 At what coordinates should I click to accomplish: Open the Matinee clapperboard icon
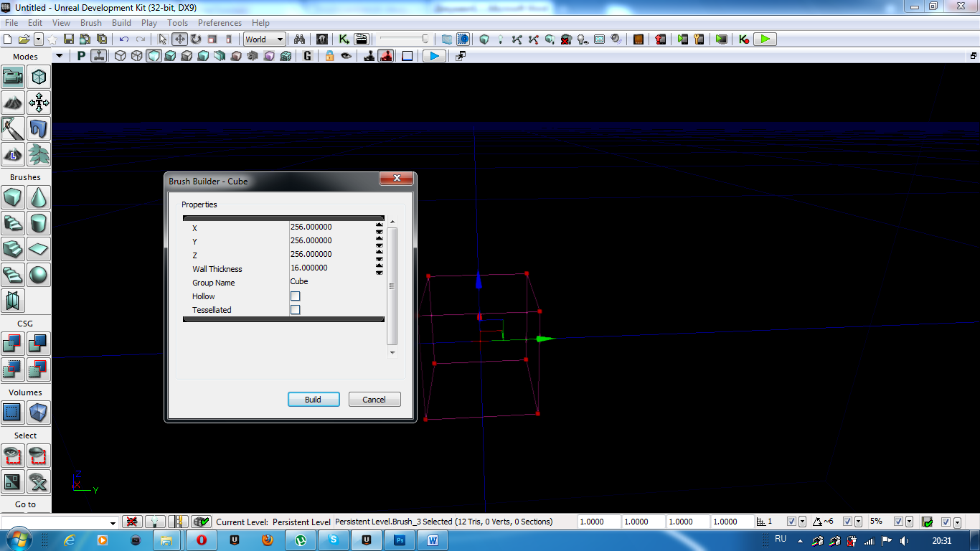tap(362, 39)
